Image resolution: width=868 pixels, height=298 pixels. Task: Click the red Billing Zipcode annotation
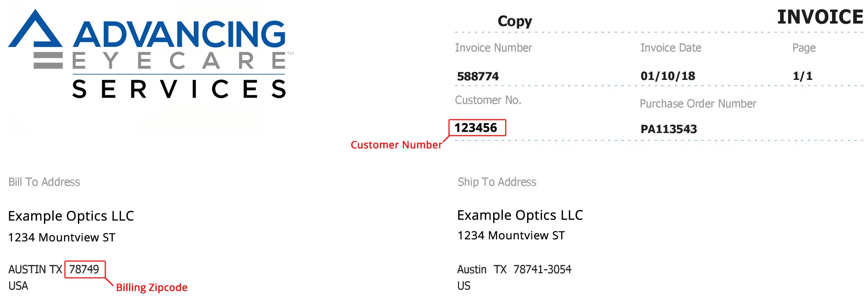click(x=151, y=288)
